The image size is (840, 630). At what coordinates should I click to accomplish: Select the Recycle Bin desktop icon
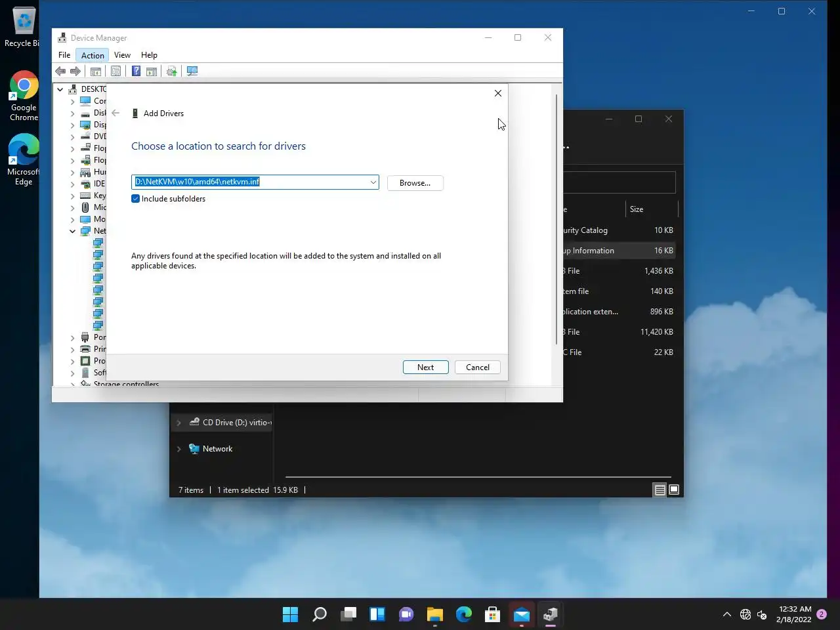click(x=22, y=28)
